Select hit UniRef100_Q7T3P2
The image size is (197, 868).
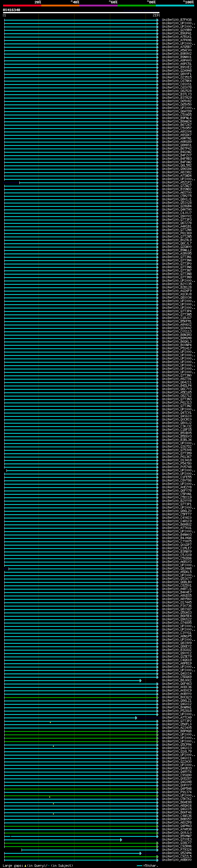pyautogui.click(x=177, y=721)
